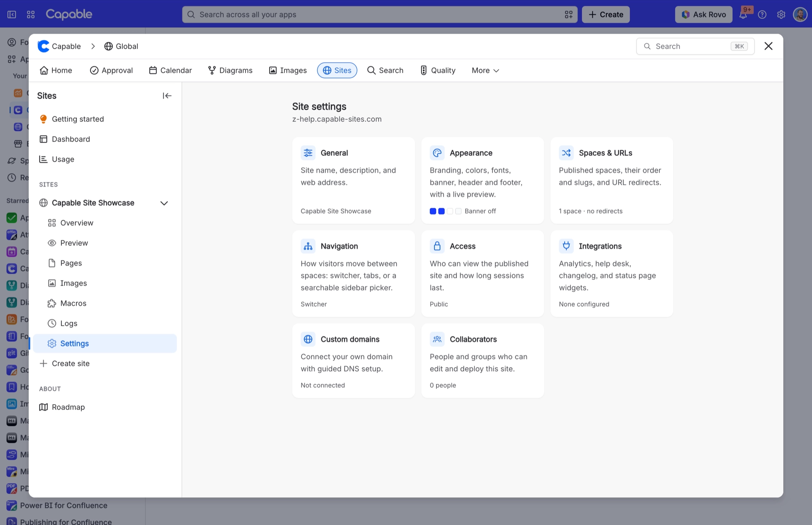The height and width of the screenshot is (525, 812).
Task: Switch to the Calendar tab
Action: pyautogui.click(x=170, y=71)
